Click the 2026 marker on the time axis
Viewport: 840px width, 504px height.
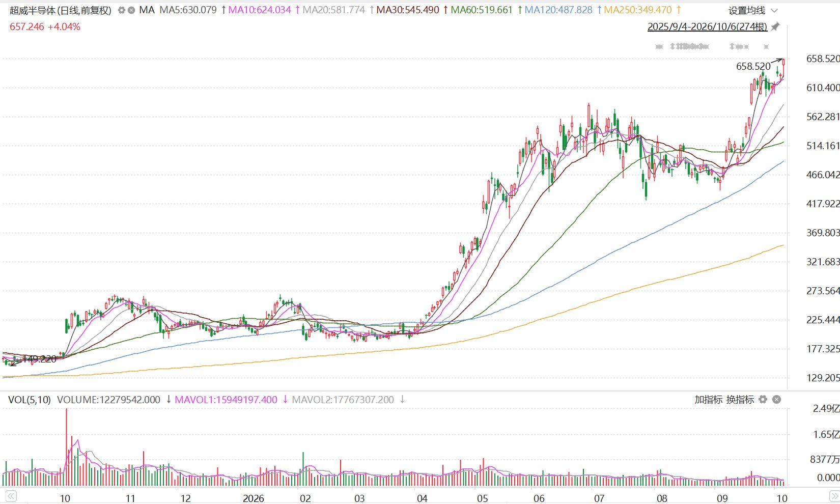point(254,498)
